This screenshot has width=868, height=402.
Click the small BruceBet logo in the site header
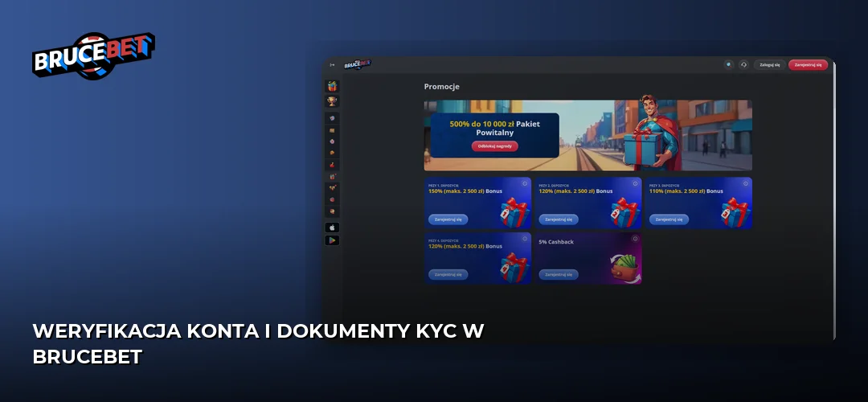(x=357, y=64)
